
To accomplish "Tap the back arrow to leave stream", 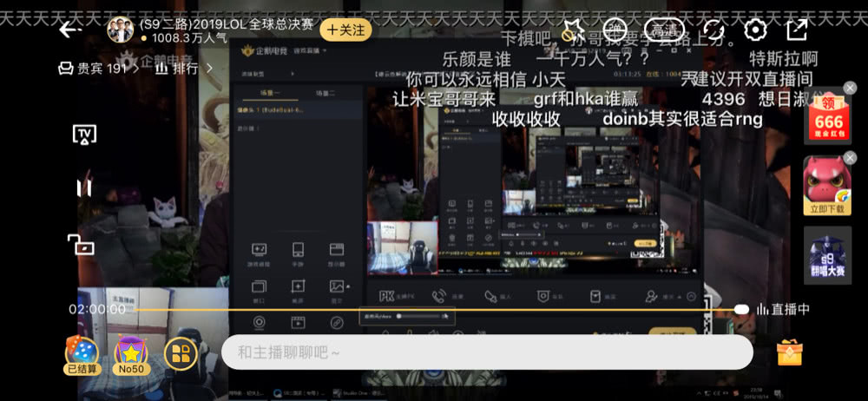I will click(x=69, y=29).
